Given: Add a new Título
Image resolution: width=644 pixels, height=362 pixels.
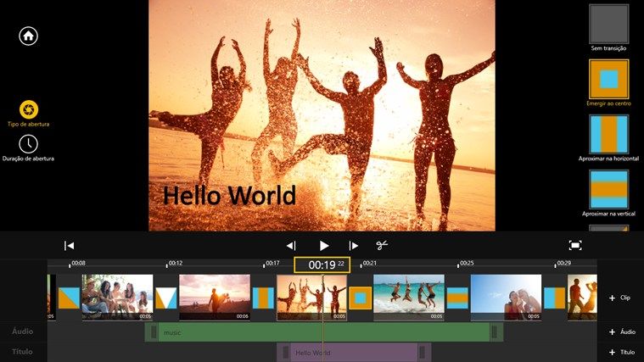Looking at the screenshot, I should coord(622,352).
